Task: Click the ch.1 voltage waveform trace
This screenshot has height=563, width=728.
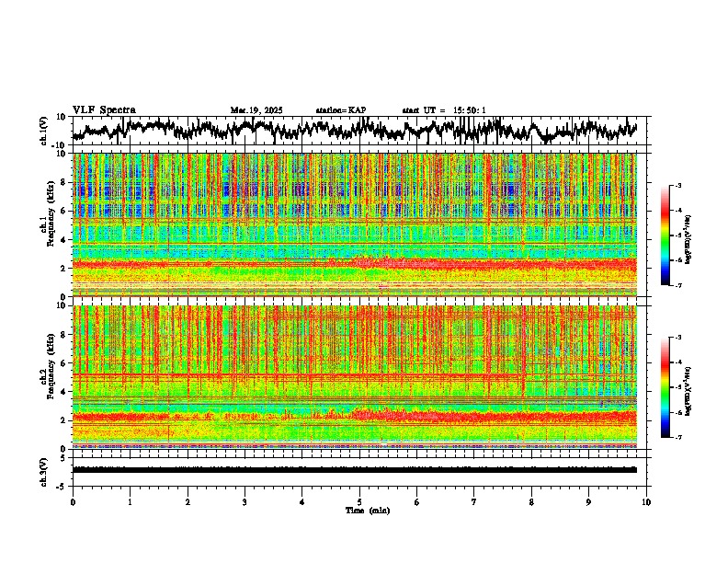Action: [355, 131]
